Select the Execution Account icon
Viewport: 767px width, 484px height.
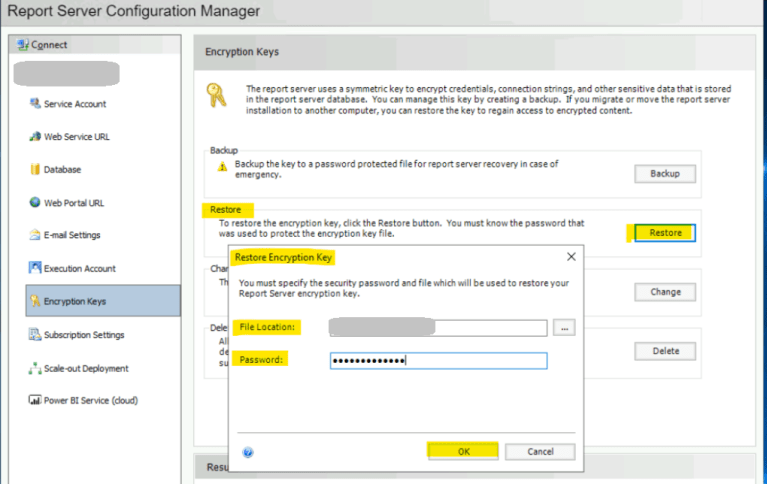point(35,268)
